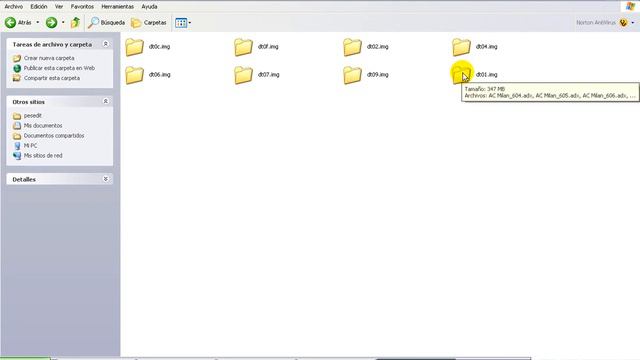Select the dt09.img folder icon

point(352,75)
